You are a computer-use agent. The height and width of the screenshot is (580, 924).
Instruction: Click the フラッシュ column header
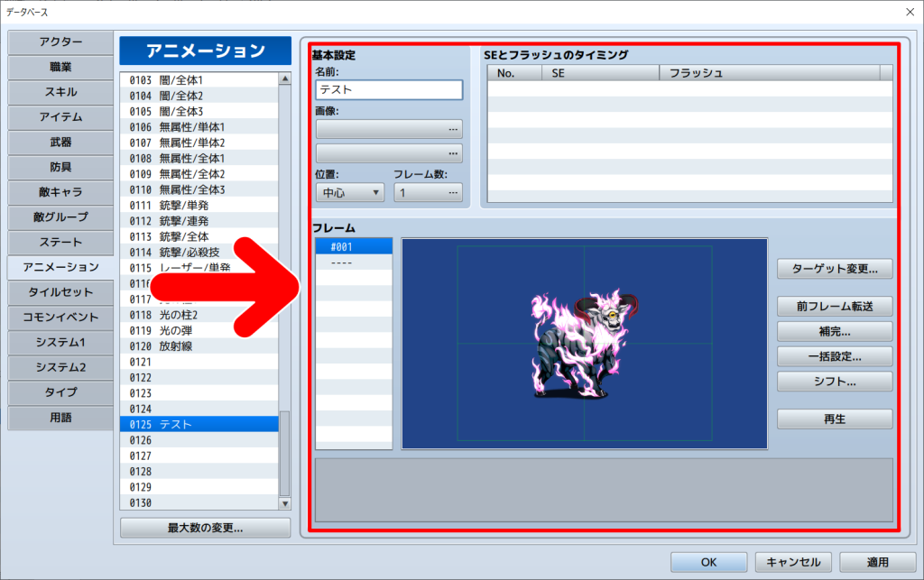click(x=769, y=73)
